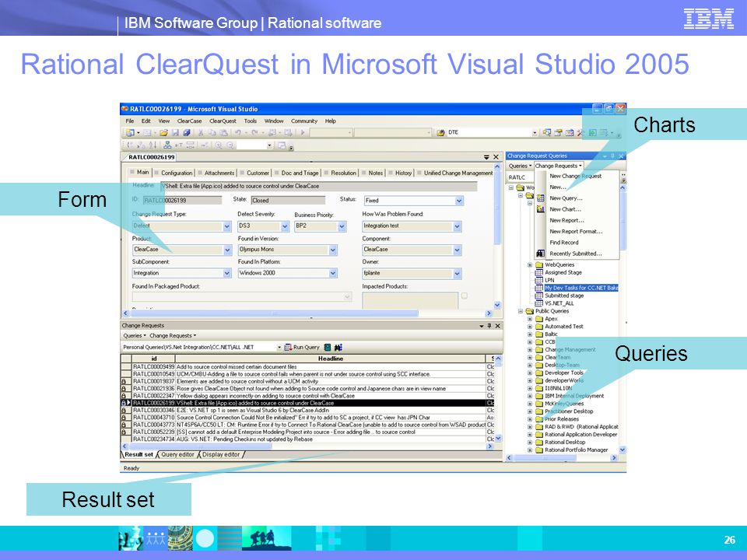Switch to the Query editor tab
The width and height of the screenshot is (747, 560).
[x=177, y=455]
